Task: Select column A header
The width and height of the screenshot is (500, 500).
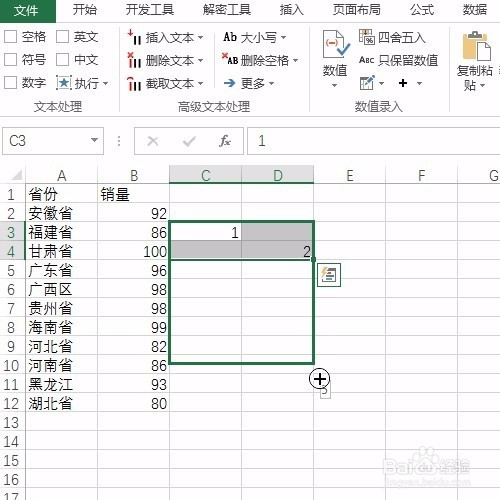Action: (61, 175)
